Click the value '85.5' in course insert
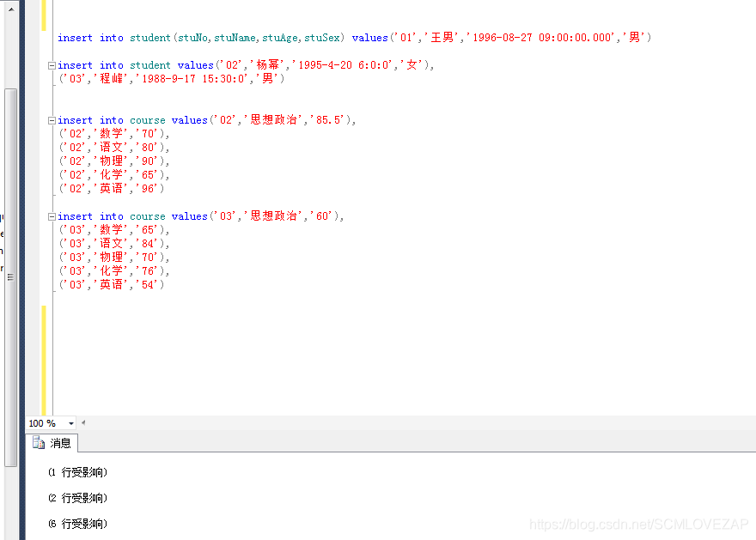Image resolution: width=756 pixels, height=540 pixels. (328, 120)
